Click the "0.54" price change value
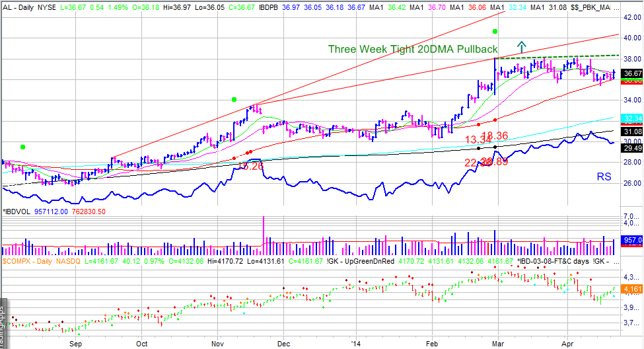The width and height of the screenshot is (644, 349). coord(97,8)
